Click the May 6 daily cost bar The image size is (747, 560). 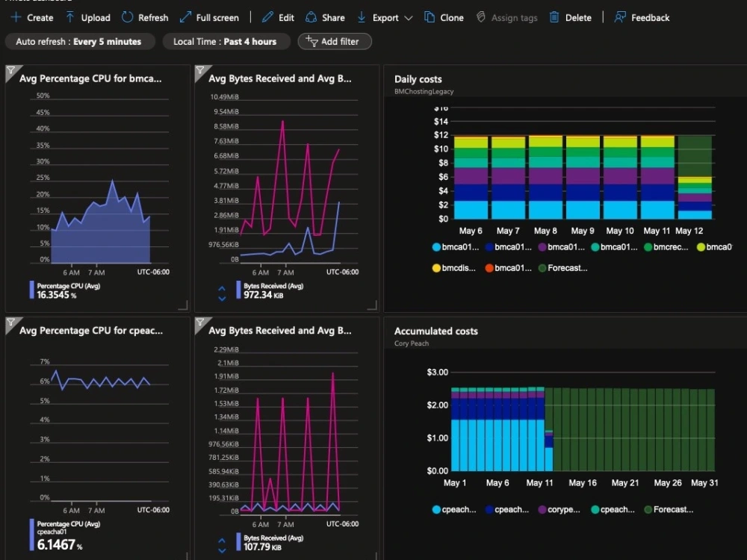(471, 178)
